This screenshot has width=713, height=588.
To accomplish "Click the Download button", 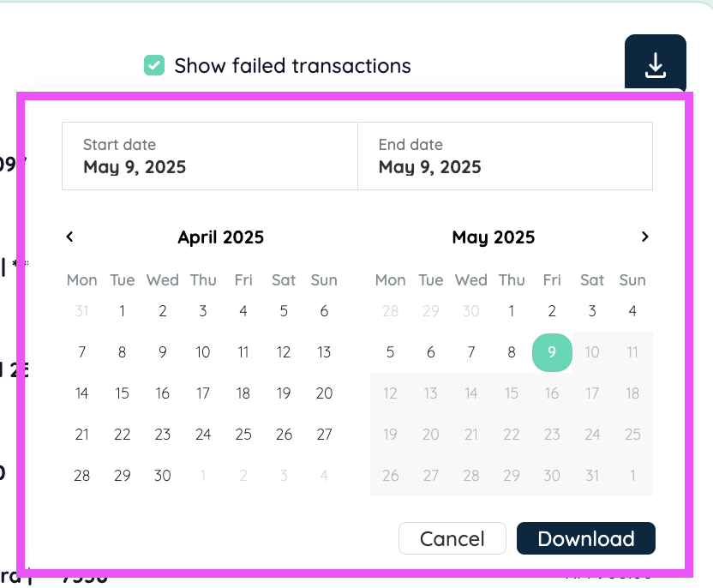I will click(585, 538).
